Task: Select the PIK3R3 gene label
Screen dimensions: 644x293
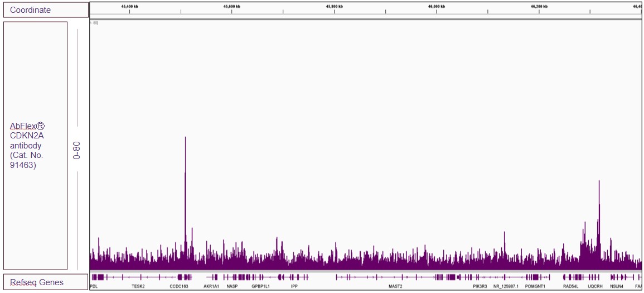Action: [x=480, y=286]
